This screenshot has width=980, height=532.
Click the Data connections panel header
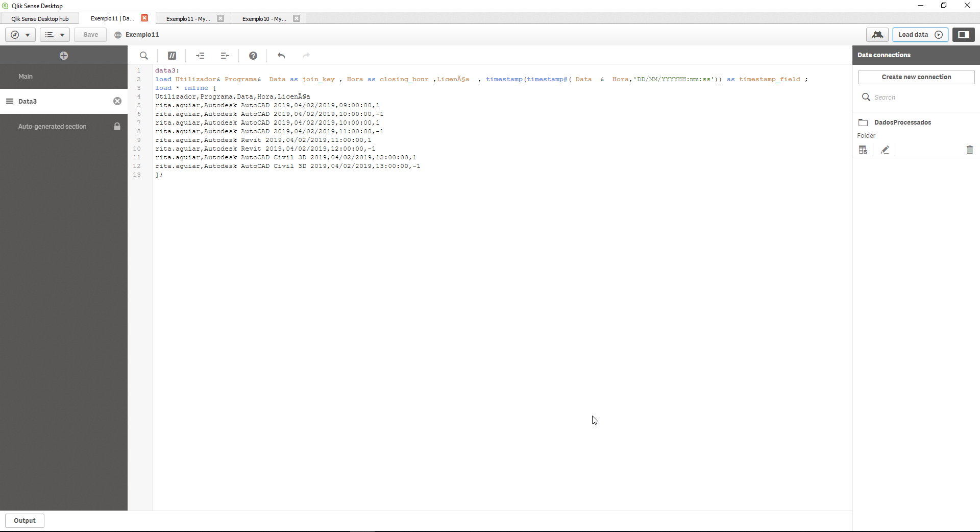click(x=916, y=55)
